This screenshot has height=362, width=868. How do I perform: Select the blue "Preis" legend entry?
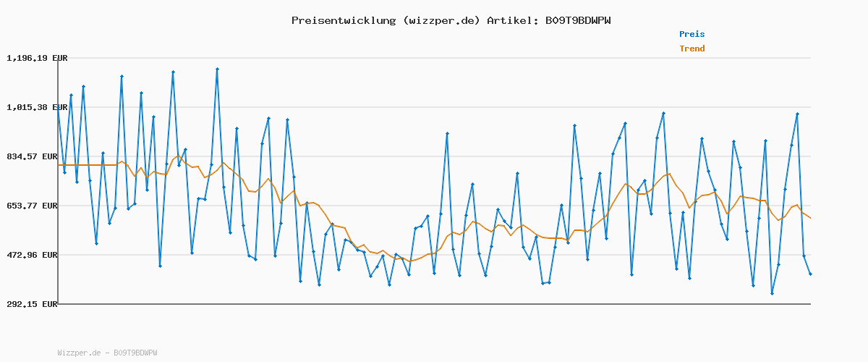point(692,34)
